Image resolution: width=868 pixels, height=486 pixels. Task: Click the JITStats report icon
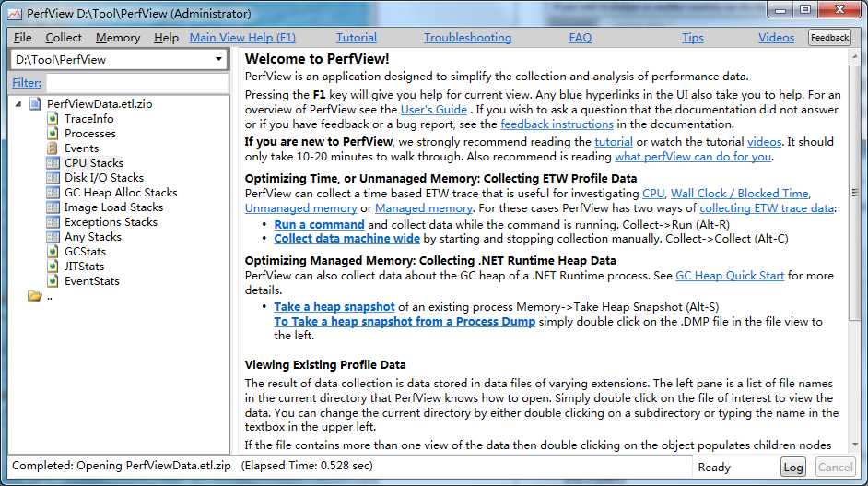tap(53, 267)
